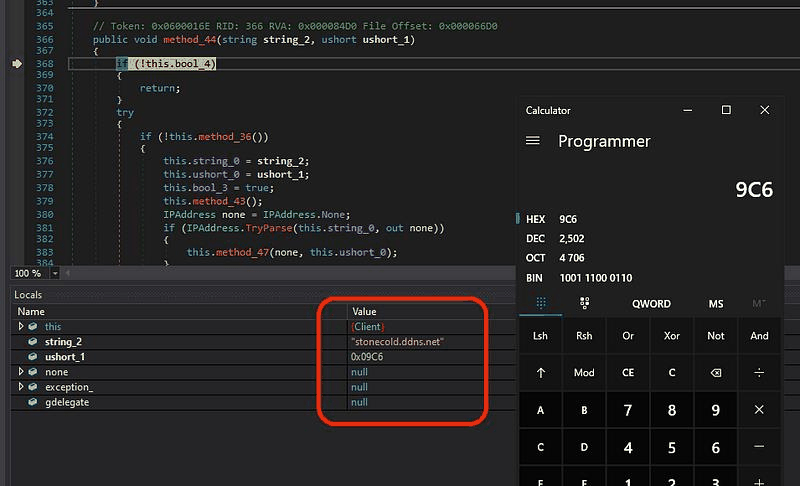
Task: Click the method_47 call on line 383
Action: point(242,252)
